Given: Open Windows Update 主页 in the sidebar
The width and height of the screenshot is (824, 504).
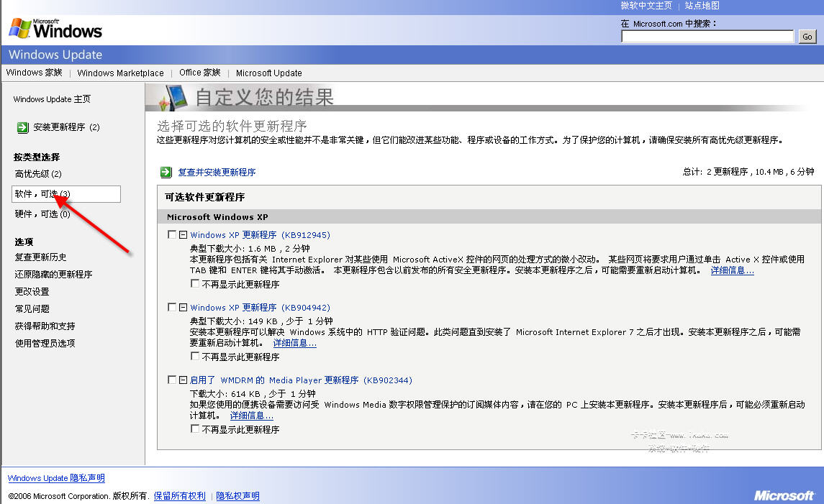Looking at the screenshot, I should click(52, 99).
